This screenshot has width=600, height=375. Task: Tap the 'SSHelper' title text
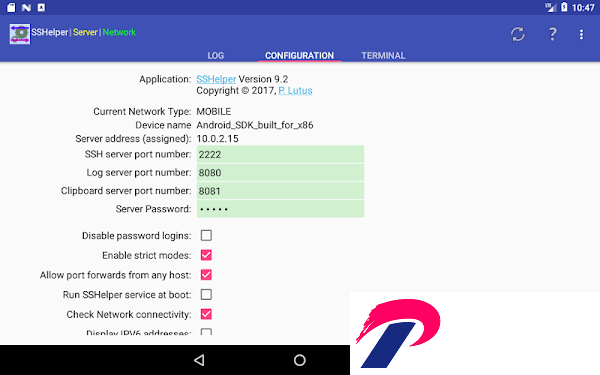(x=50, y=32)
